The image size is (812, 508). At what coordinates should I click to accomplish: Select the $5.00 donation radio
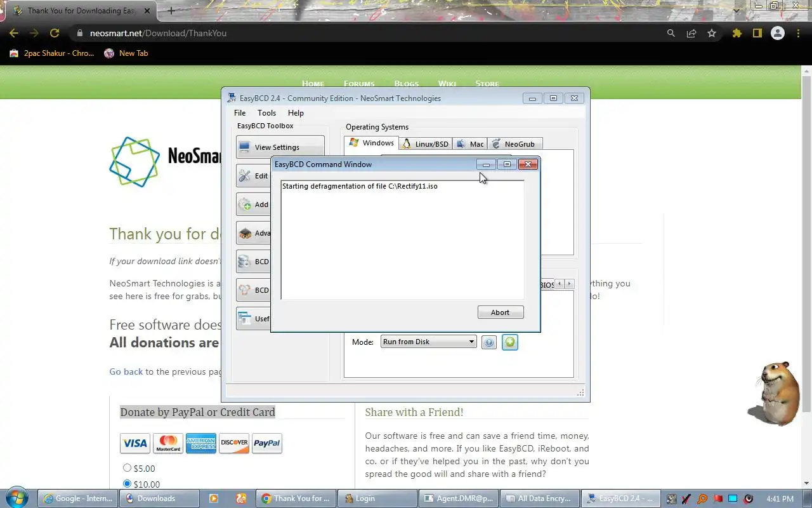point(127,468)
